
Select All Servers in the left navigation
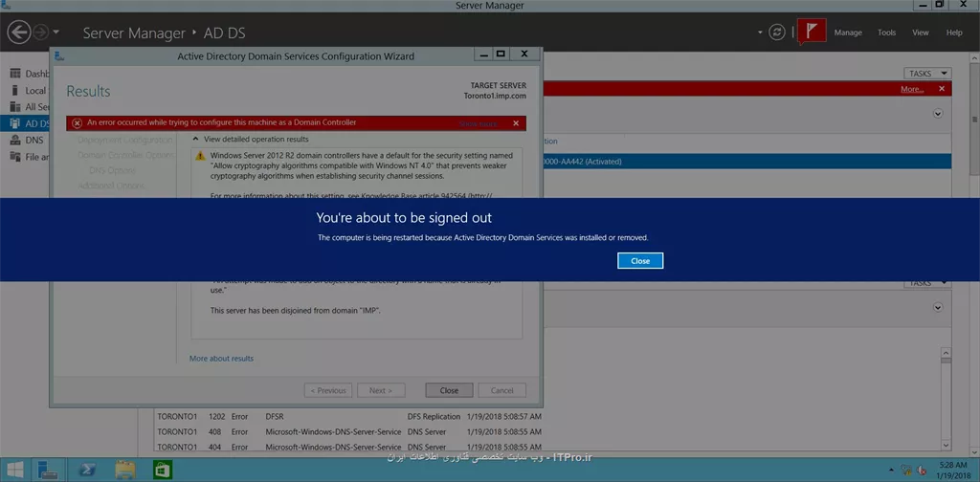click(37, 107)
